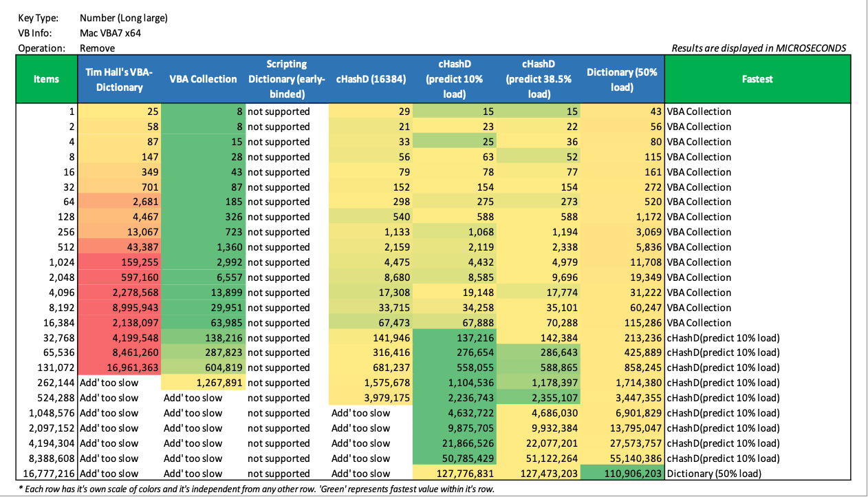Select the red cell showing 8,995,943
The height and width of the screenshot is (497, 868).
(119, 308)
